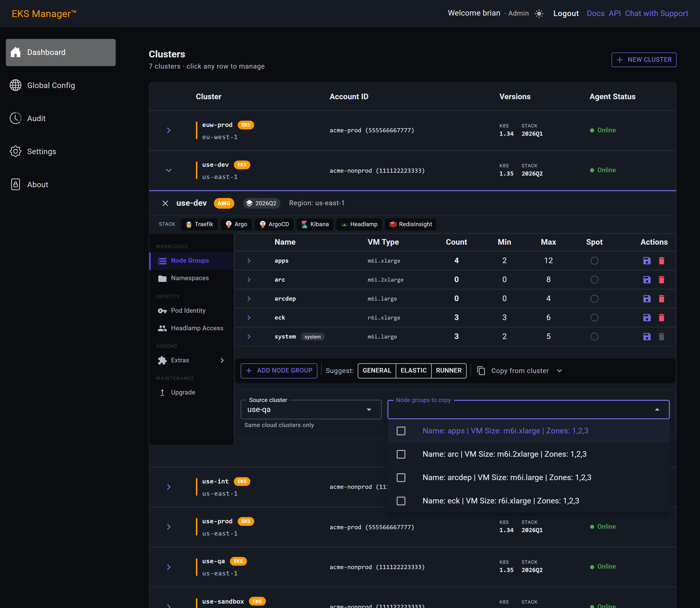Toggle Spot for the apps node group
This screenshot has height=608, width=700.
pyautogui.click(x=594, y=260)
